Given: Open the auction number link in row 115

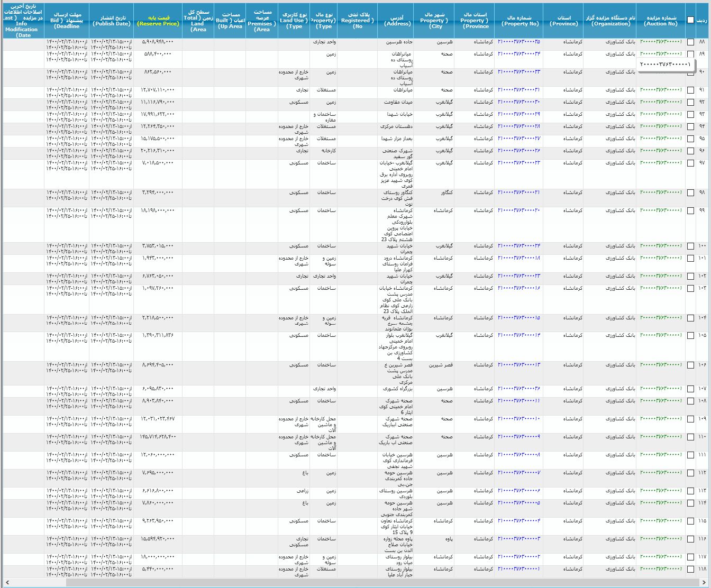Looking at the screenshot, I should [x=661, y=521].
